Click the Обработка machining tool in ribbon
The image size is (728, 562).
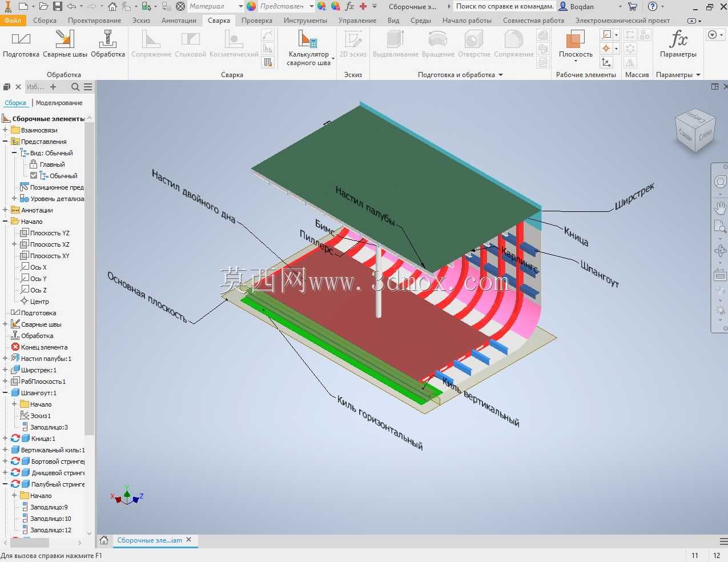point(108,44)
